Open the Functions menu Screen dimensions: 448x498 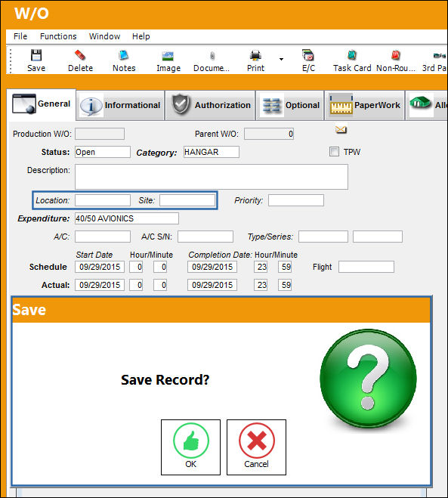click(x=58, y=36)
